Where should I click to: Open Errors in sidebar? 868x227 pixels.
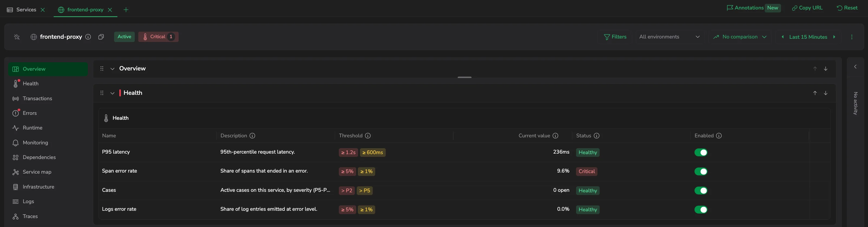pyautogui.click(x=48, y=113)
